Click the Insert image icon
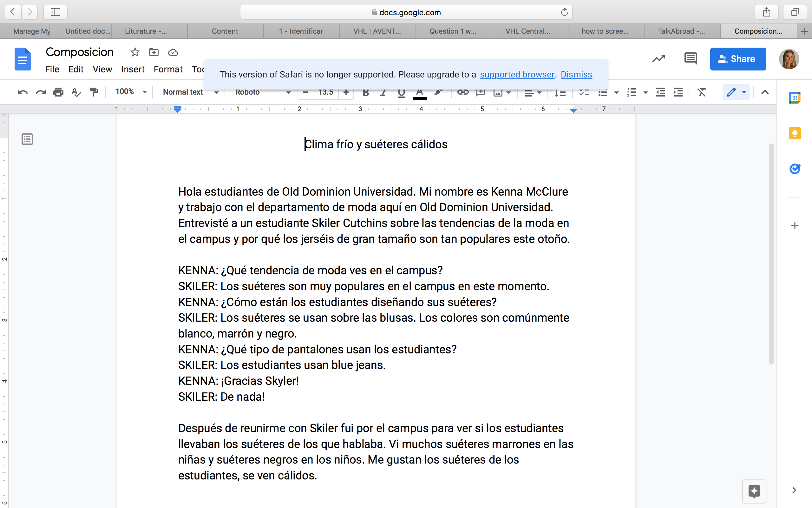812x508 pixels. [498, 92]
